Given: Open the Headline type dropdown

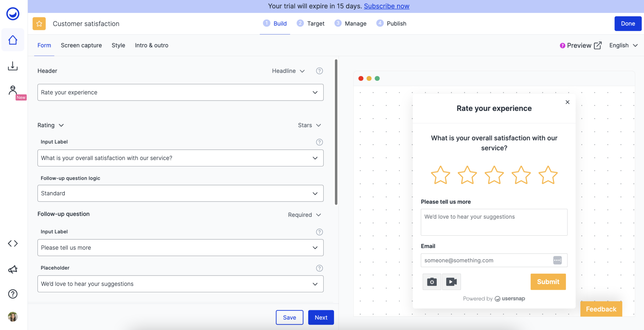Looking at the screenshot, I should (288, 71).
